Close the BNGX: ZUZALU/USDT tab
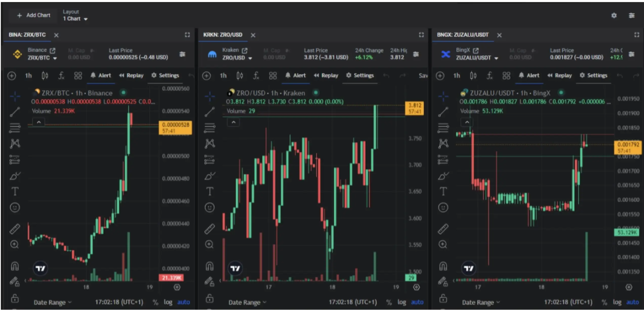 [499, 35]
